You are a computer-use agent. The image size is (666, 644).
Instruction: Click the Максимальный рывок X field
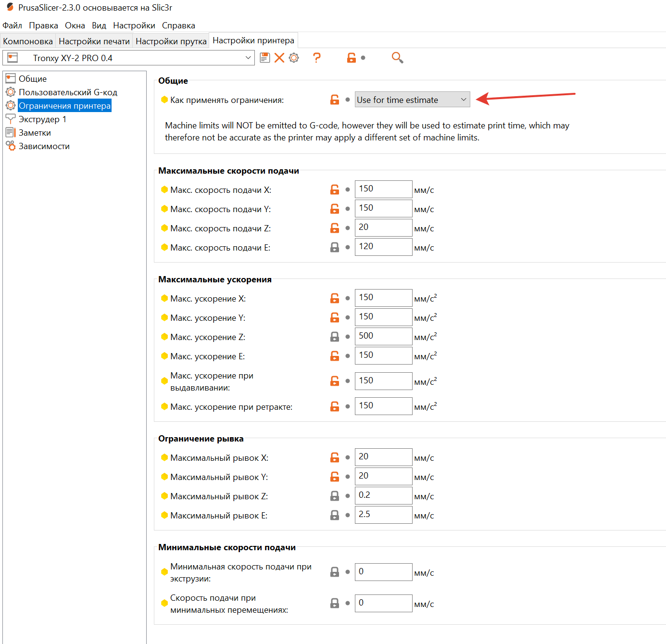click(383, 457)
